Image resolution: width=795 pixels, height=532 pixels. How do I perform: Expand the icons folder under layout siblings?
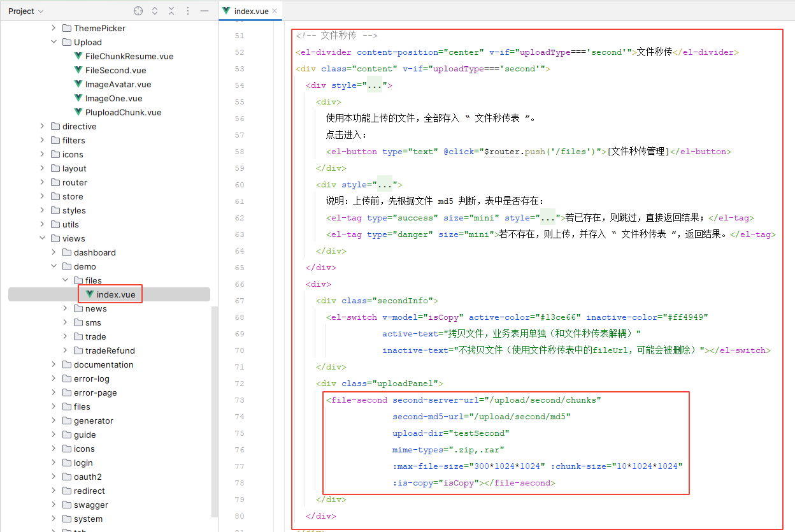(43, 154)
